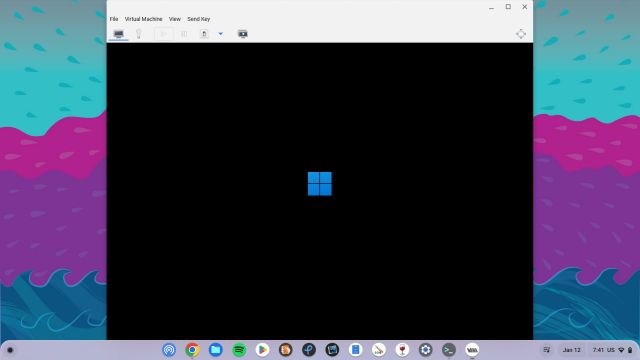Launch Google Chrome from the shelf
This screenshot has height=360, width=640.
click(x=192, y=350)
